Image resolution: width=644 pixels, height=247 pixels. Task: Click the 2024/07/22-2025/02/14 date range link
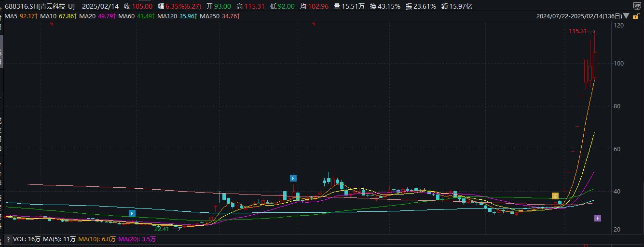579,16
